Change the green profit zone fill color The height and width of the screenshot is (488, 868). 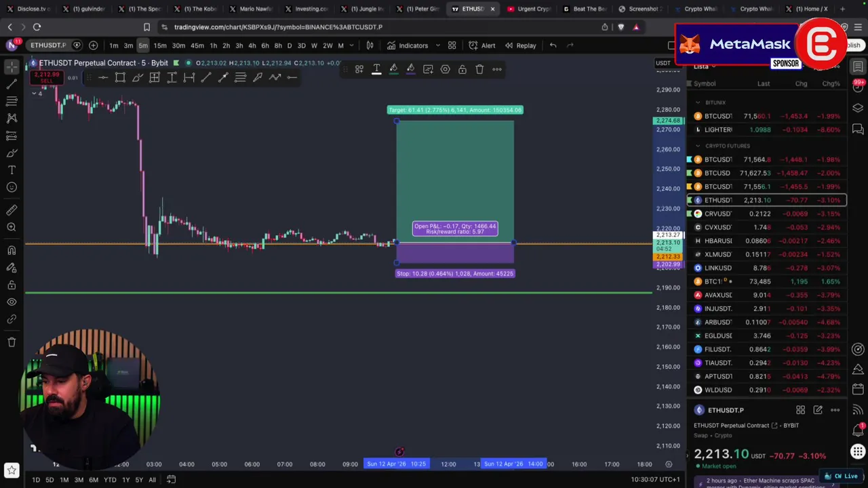pos(393,69)
